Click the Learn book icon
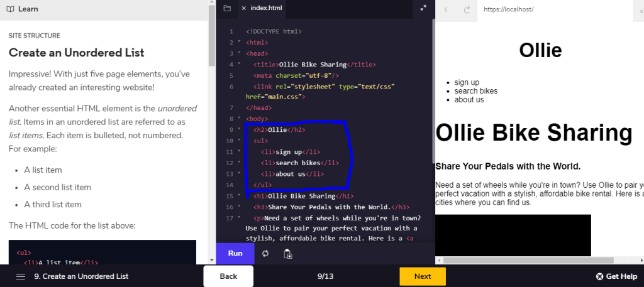Image resolution: width=644 pixels, height=287 pixels. [9, 9]
